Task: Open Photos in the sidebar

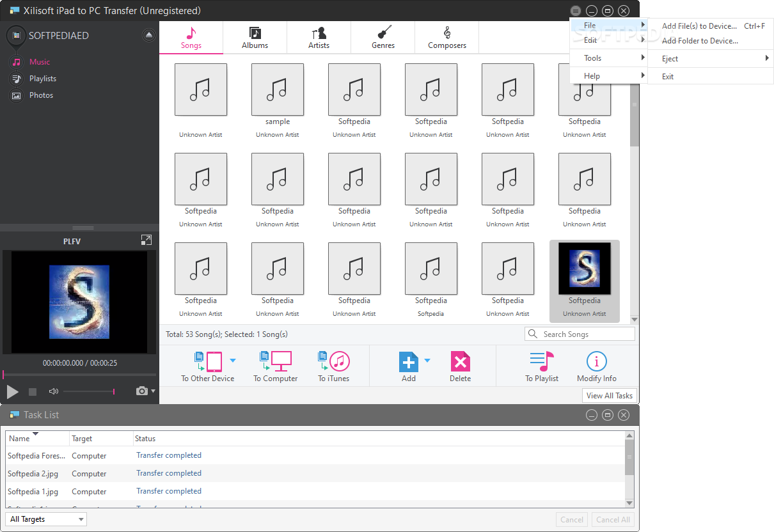Action: coord(41,95)
